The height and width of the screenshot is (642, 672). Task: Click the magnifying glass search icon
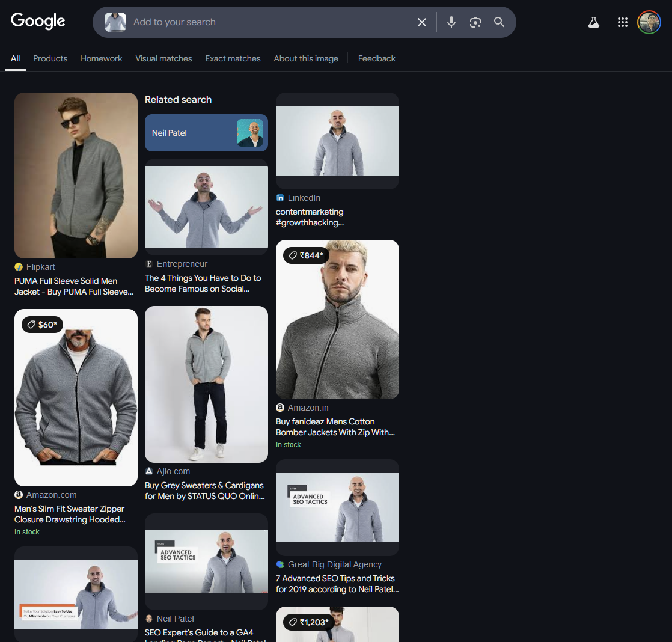(x=499, y=22)
